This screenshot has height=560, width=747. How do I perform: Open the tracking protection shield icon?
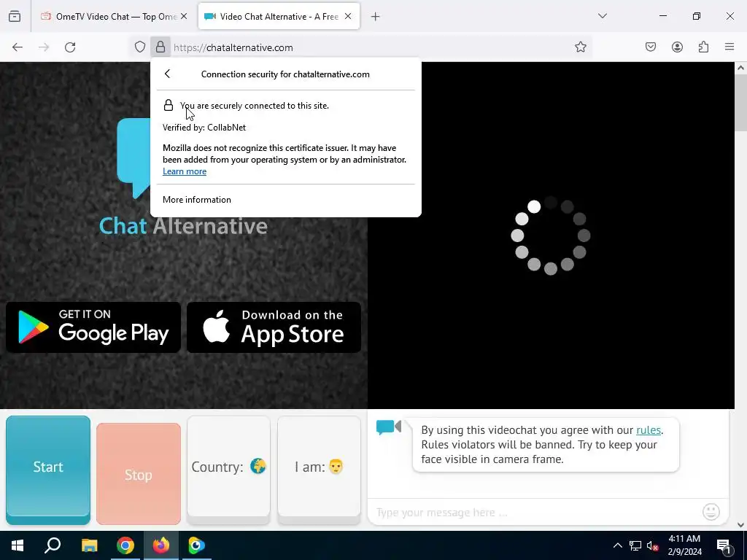click(x=139, y=47)
